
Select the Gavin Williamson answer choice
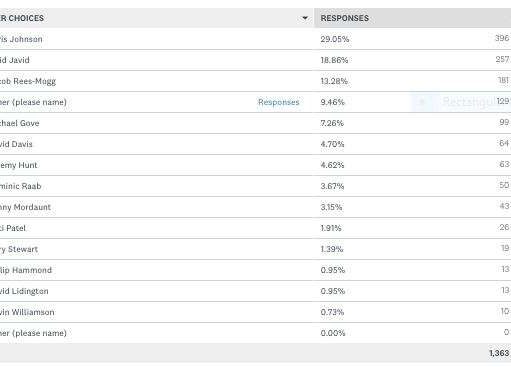27,312
